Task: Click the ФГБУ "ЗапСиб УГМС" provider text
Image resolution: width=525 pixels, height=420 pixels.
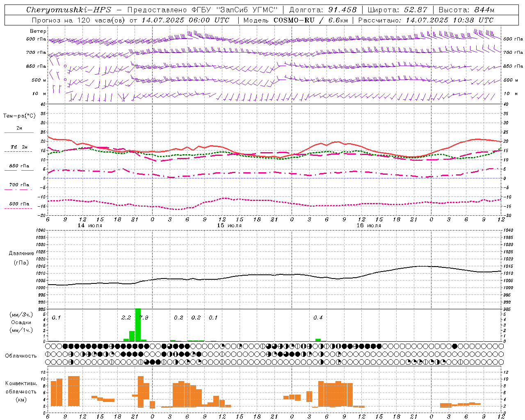Action: tap(234, 10)
